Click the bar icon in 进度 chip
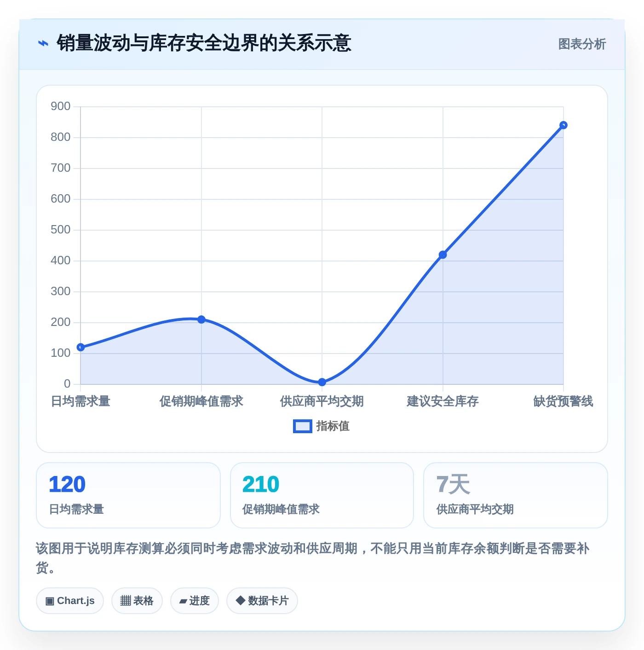 183,601
